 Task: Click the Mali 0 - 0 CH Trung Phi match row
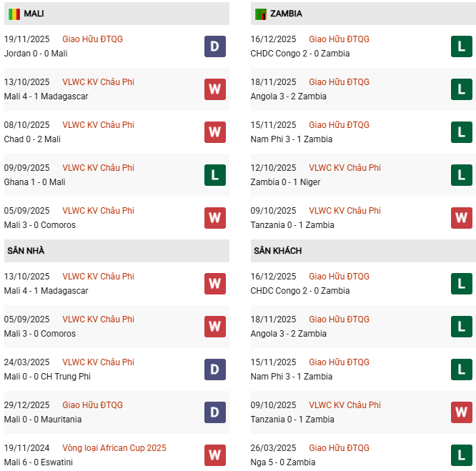tap(47, 377)
